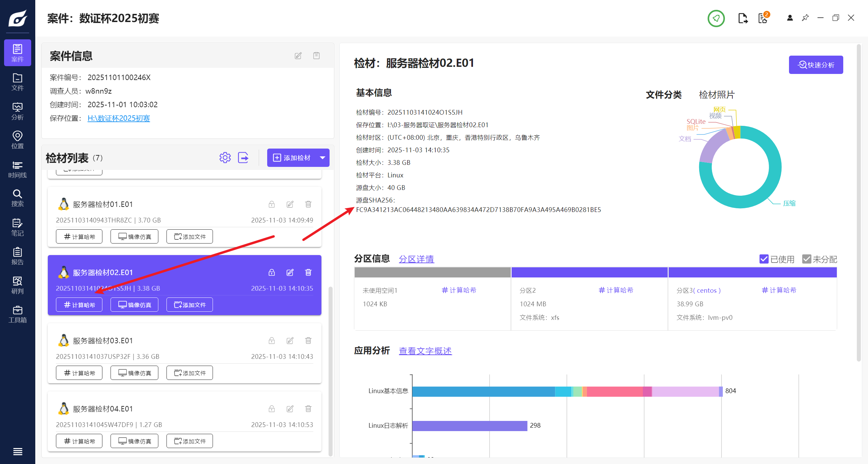
Task: Open the 研判 sidebar tool
Action: (x=17, y=285)
